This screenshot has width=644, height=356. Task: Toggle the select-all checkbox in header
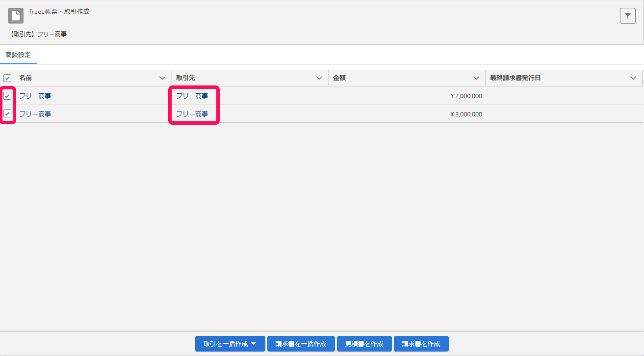[x=7, y=78]
